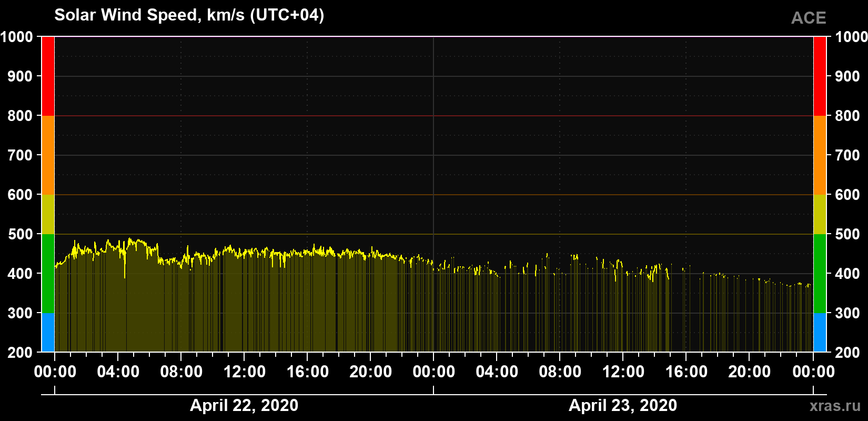Click the left axis '400' label
Screen dimensions: 868x421
pyautogui.click(x=21, y=274)
